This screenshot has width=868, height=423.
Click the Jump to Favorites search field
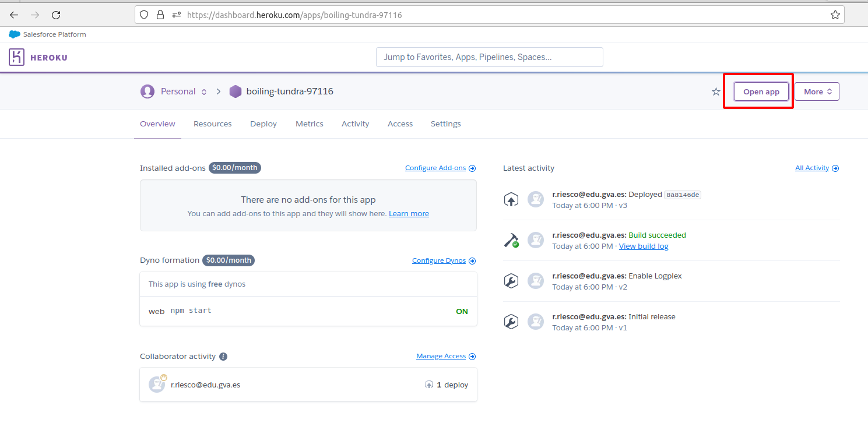(x=489, y=57)
